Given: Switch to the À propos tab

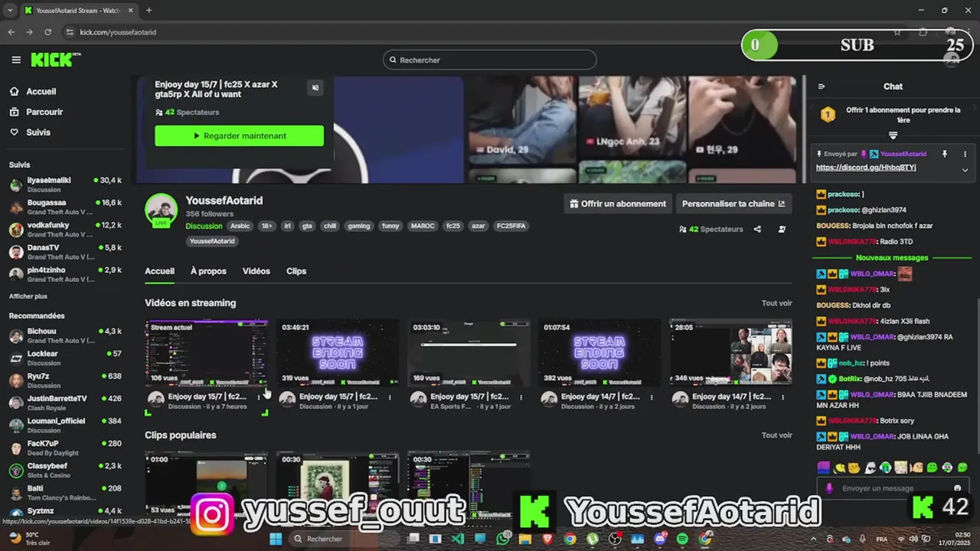Looking at the screenshot, I should (x=208, y=271).
